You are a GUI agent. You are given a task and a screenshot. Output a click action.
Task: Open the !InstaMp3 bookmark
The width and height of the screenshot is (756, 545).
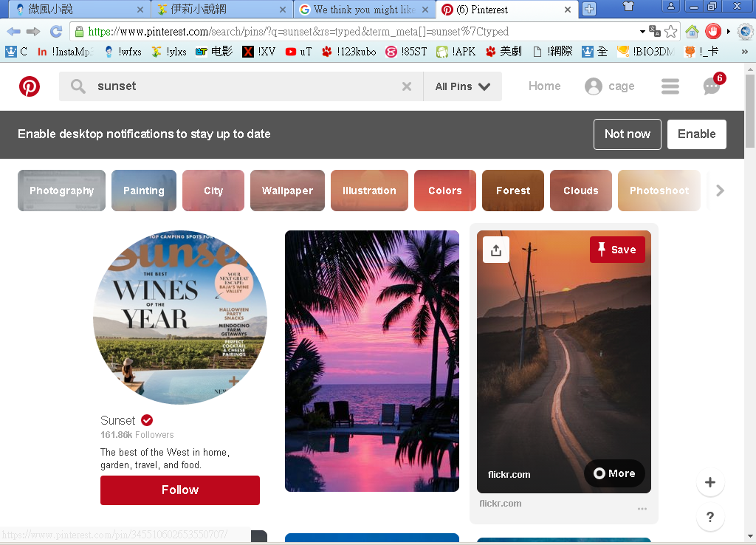pyautogui.click(x=65, y=52)
